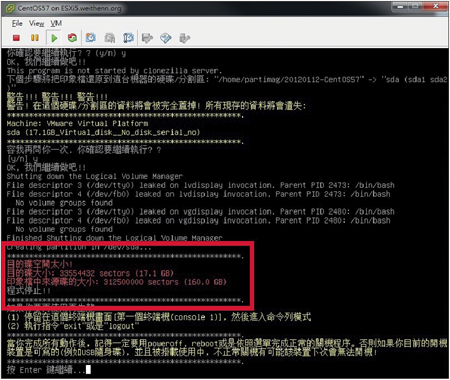This screenshot has width=450, height=380.
Task: Click 'Shutting down the Logical Volume Manager' text
Action: click(x=95, y=176)
